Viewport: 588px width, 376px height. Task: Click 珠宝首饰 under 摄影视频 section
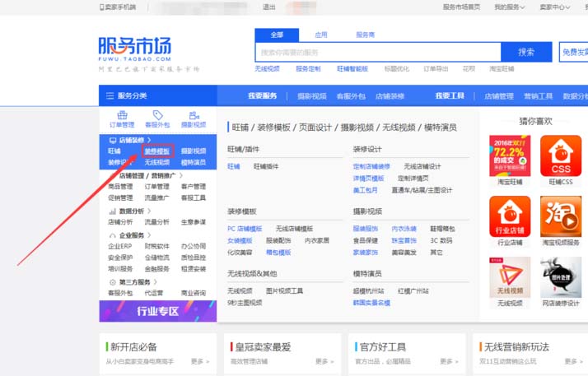click(x=404, y=240)
